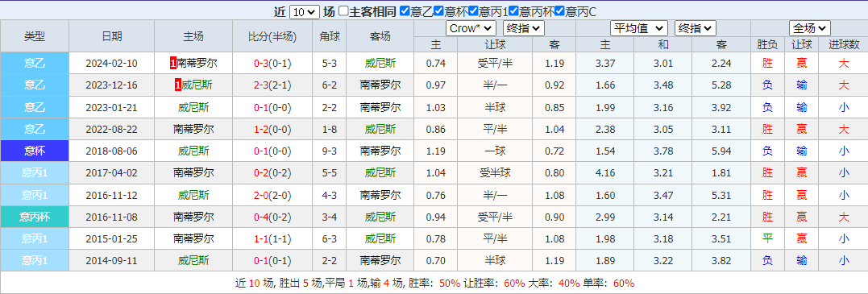Open score 0-3(0-1) of 2024-02-10 match
Image resolution: width=868 pixels, height=294 pixels.
(272, 64)
